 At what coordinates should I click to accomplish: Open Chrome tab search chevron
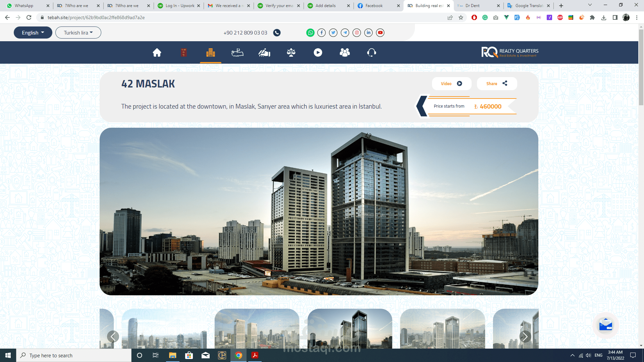pos(590,5)
